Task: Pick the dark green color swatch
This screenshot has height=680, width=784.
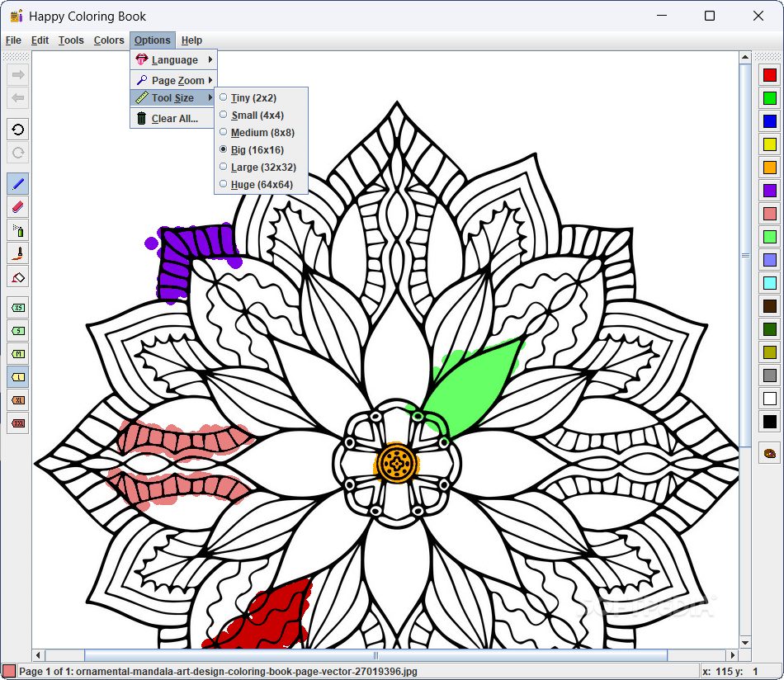Action: [x=769, y=329]
